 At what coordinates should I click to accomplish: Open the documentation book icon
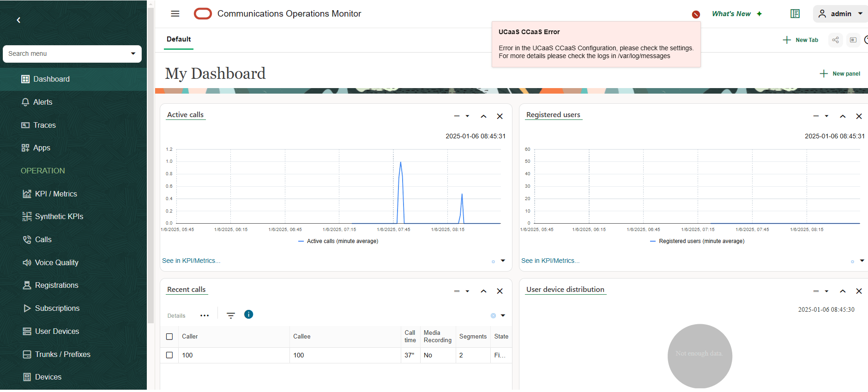coord(795,14)
